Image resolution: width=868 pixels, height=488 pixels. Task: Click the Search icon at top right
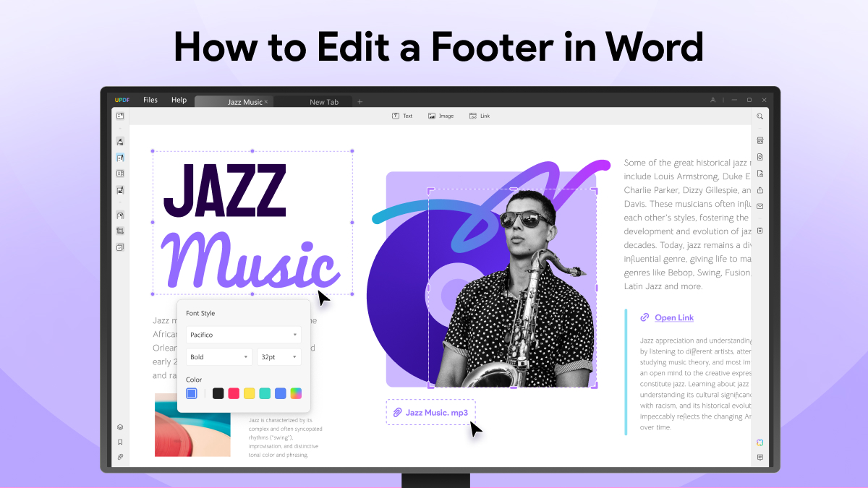759,116
